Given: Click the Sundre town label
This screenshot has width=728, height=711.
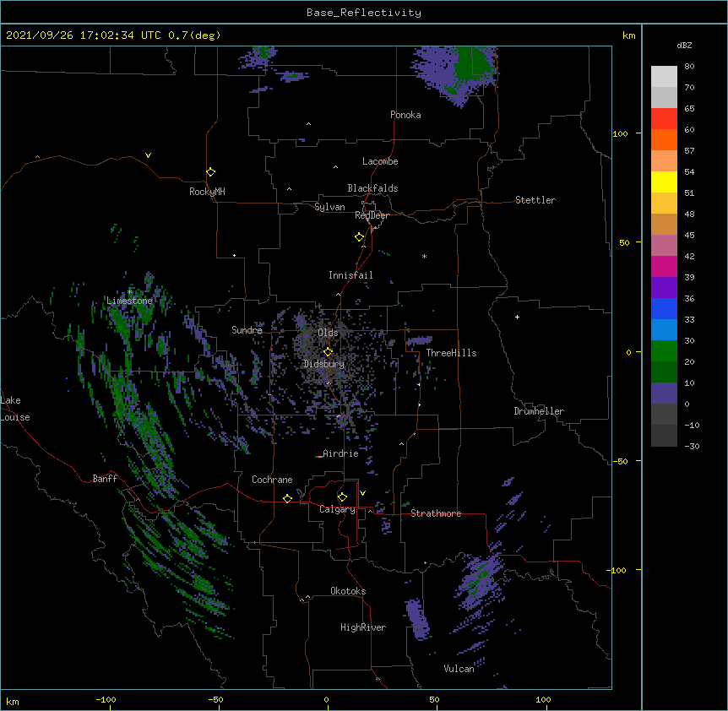Looking at the screenshot, I should (247, 330).
